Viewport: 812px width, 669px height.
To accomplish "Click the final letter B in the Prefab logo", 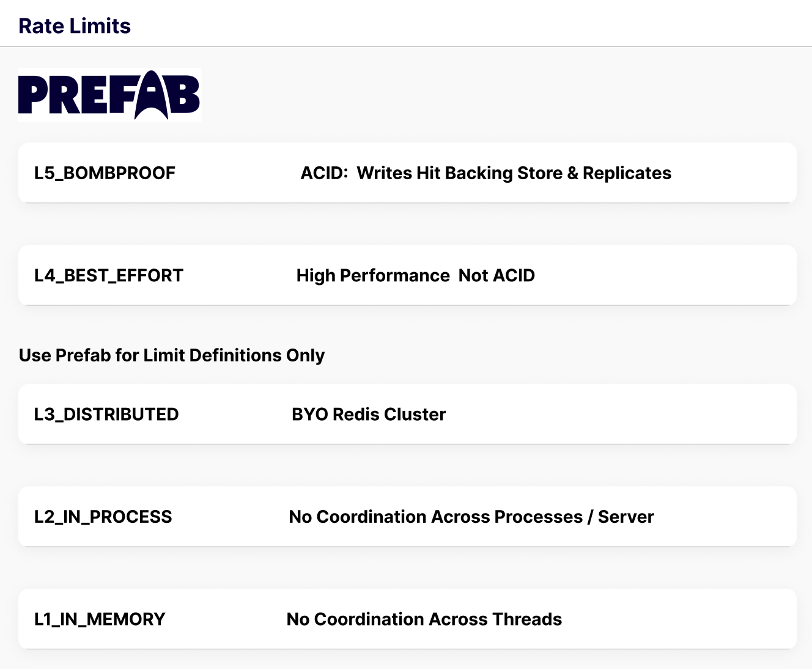I will pyautogui.click(x=185, y=95).
